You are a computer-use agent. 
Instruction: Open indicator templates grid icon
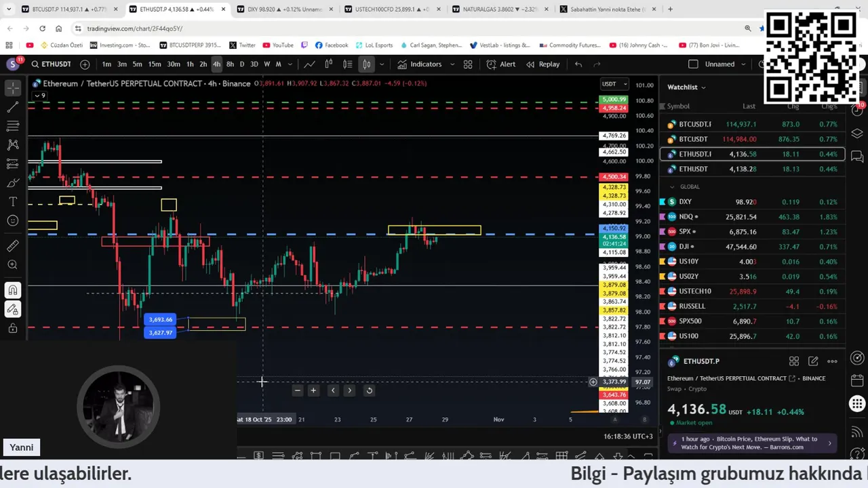(468, 64)
